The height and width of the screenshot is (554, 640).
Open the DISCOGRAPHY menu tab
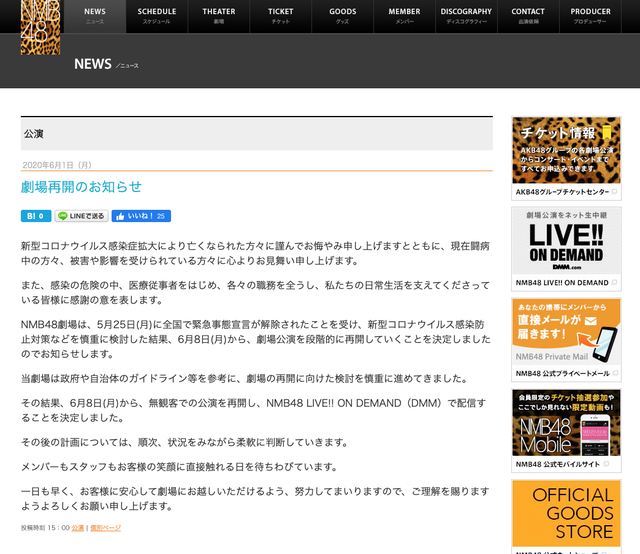click(466, 16)
